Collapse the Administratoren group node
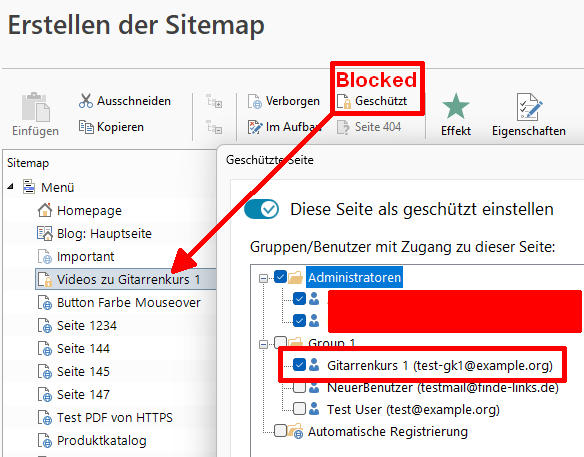The height and width of the screenshot is (457, 584). (263, 278)
